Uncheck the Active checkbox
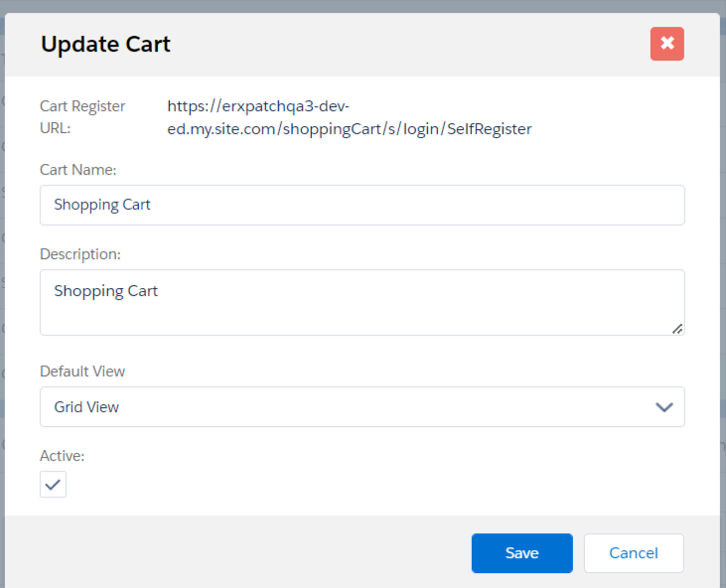 point(54,485)
